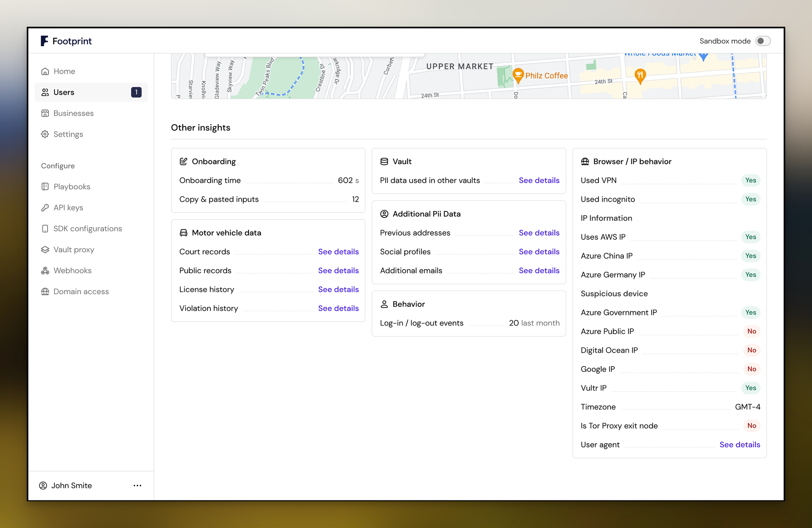The image size is (812, 528).
Task: Click the Webhooks icon in sidebar
Action: [x=45, y=271]
